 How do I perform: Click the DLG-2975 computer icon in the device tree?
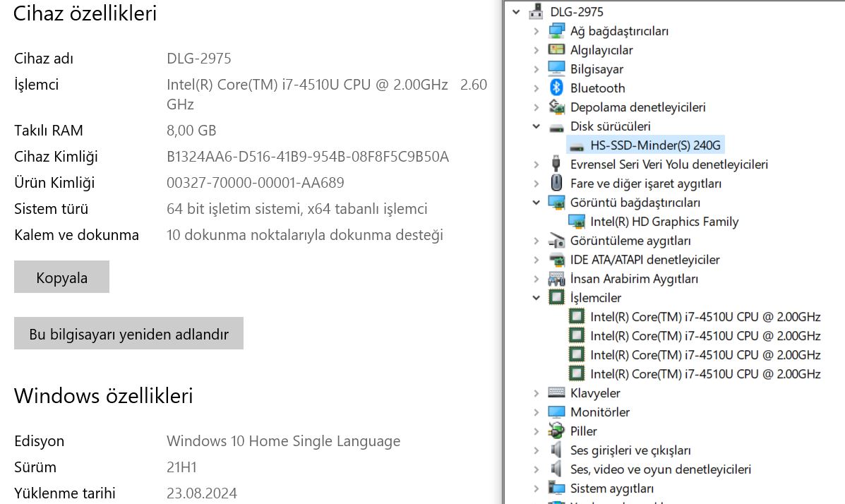pyautogui.click(x=537, y=11)
